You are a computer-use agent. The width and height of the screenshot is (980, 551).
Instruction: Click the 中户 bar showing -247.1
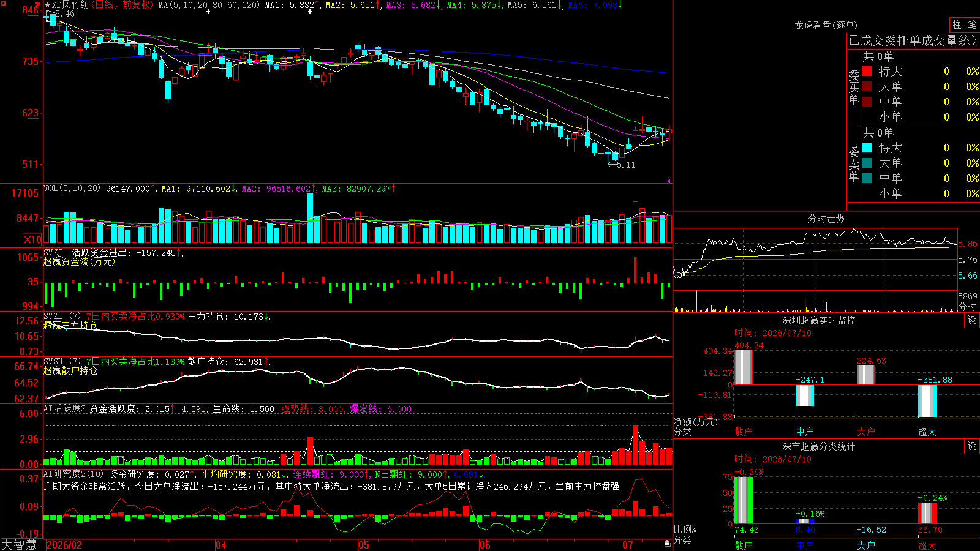[805, 395]
